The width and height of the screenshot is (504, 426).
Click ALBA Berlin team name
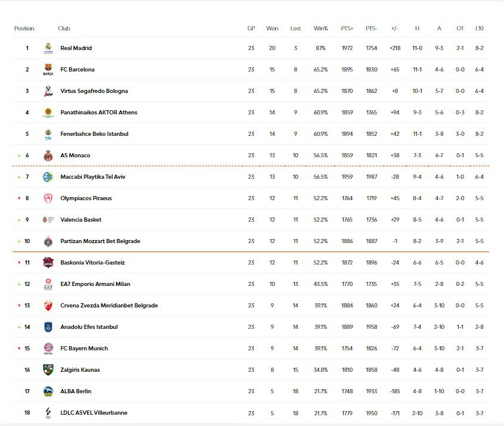[76, 391]
